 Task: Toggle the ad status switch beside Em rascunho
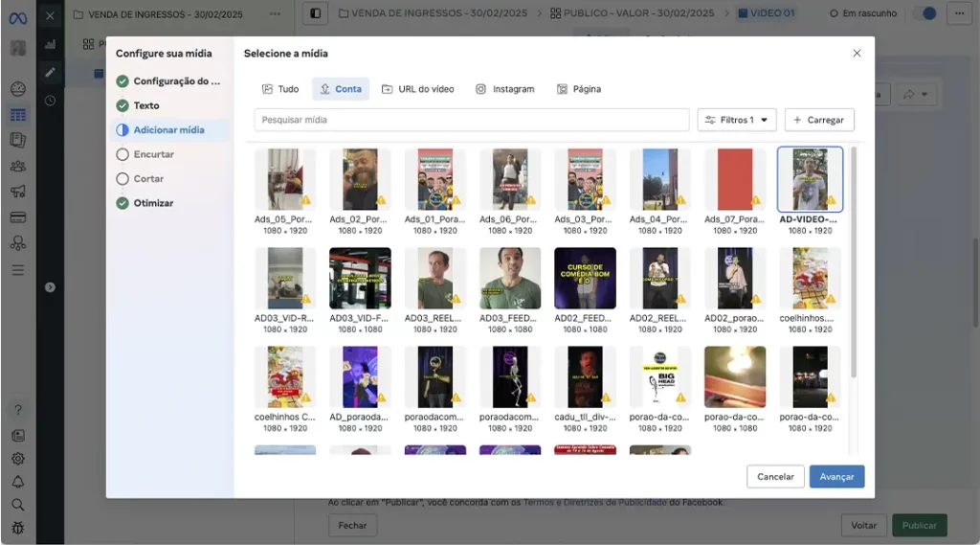click(x=924, y=13)
